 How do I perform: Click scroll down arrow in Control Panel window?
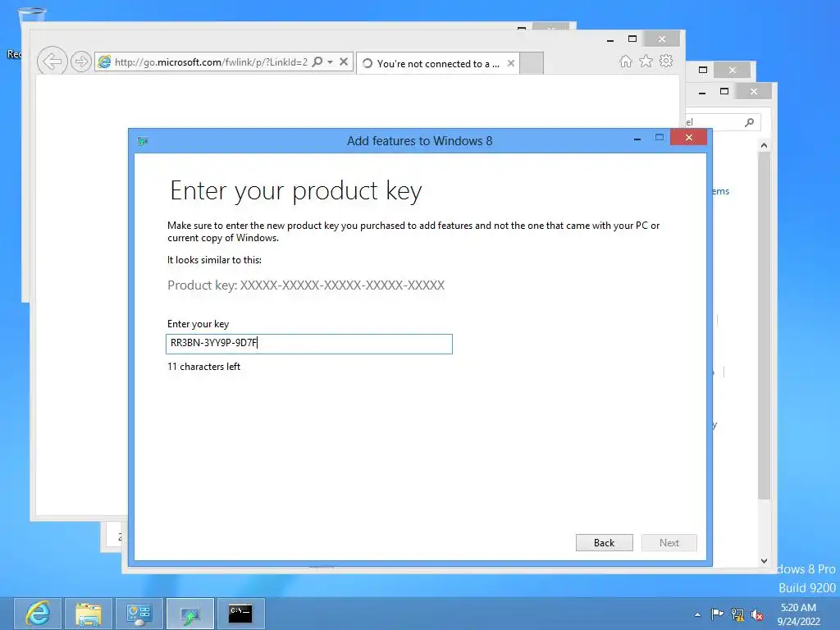[x=764, y=561]
